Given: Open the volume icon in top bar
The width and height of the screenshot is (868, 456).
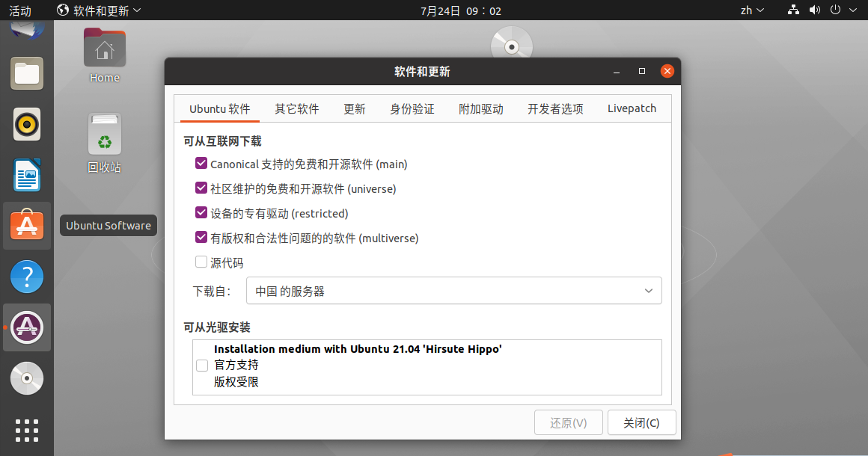Looking at the screenshot, I should (x=814, y=10).
